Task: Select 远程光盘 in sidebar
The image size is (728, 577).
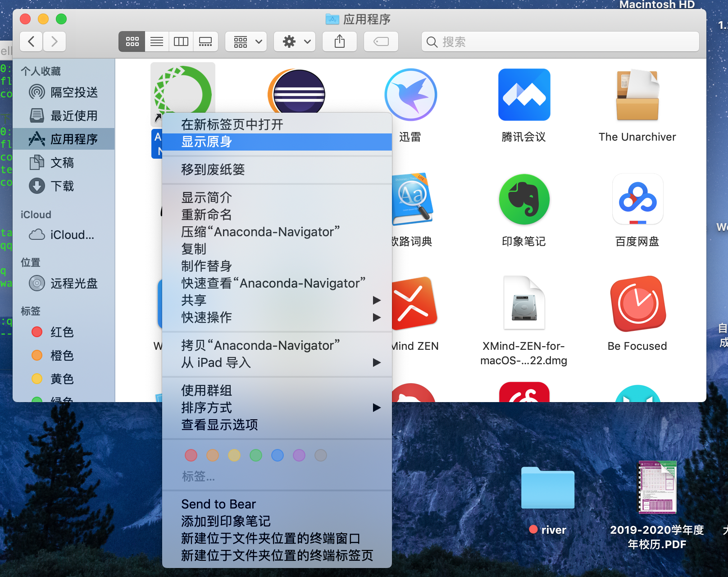Action: pos(64,284)
